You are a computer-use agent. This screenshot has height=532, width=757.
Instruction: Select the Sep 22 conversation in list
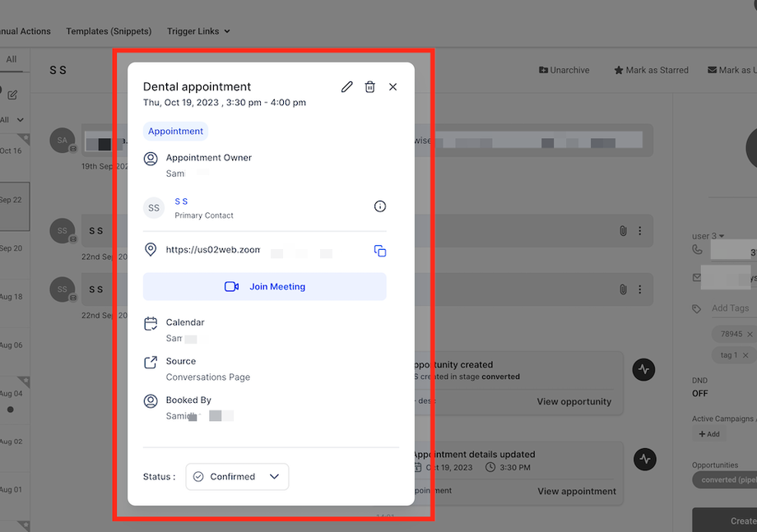pyautogui.click(x=15, y=206)
